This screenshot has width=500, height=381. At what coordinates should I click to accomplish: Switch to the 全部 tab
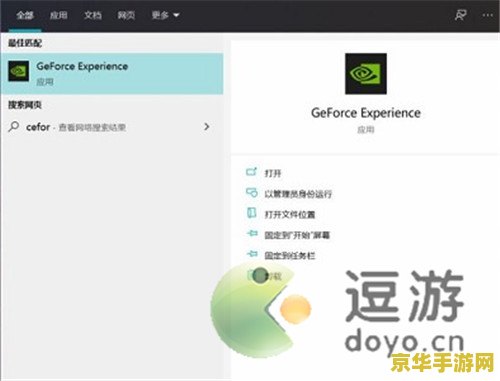tap(25, 15)
